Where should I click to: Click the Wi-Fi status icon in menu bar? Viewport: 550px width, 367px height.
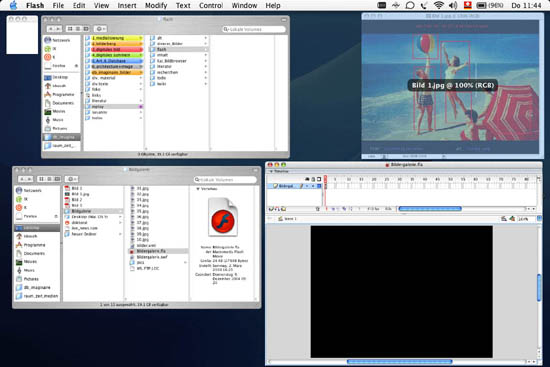point(438,5)
